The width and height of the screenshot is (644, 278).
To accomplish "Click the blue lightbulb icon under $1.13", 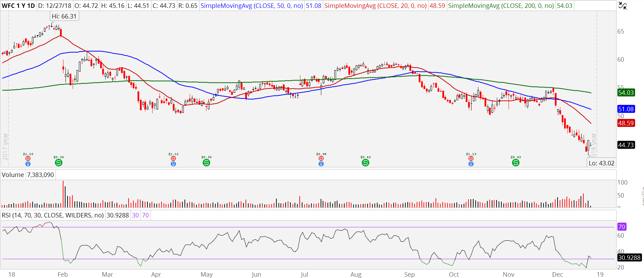I will coord(471,164).
